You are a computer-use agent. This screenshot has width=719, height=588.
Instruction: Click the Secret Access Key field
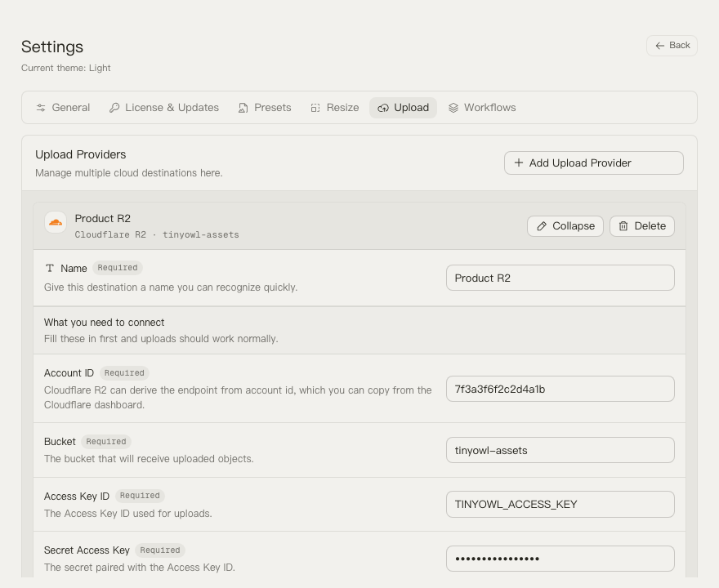click(560, 559)
